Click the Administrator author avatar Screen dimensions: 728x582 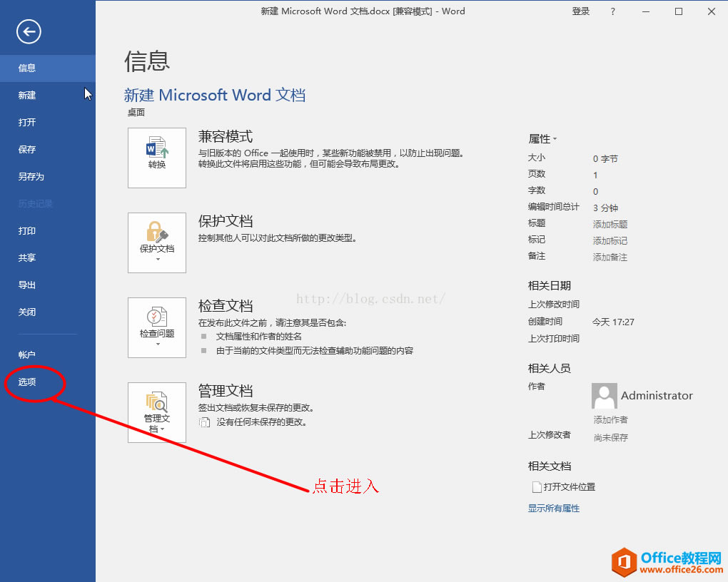(x=604, y=395)
